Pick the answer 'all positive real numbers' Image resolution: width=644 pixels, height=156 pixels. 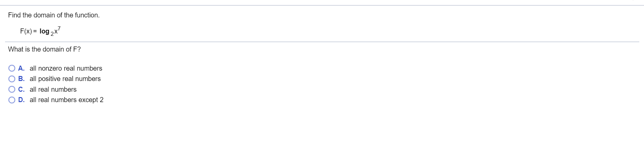(65, 79)
